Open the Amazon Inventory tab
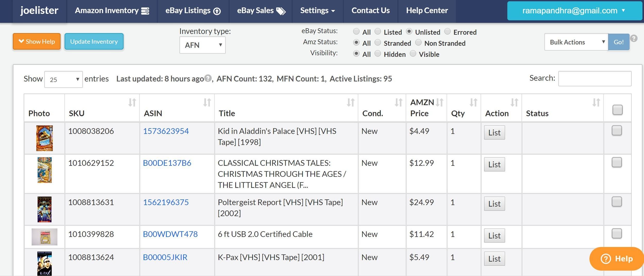 point(112,11)
